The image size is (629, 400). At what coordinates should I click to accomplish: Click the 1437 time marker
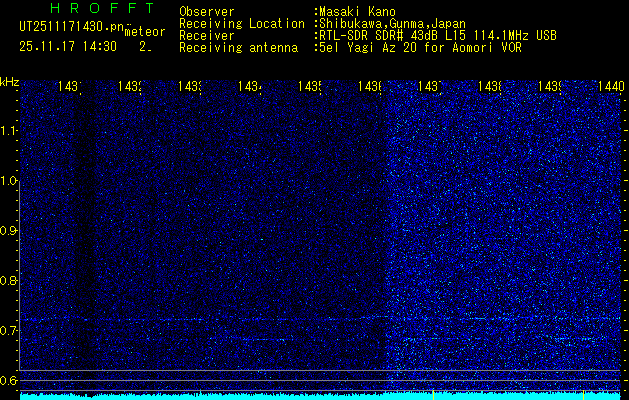(430, 86)
